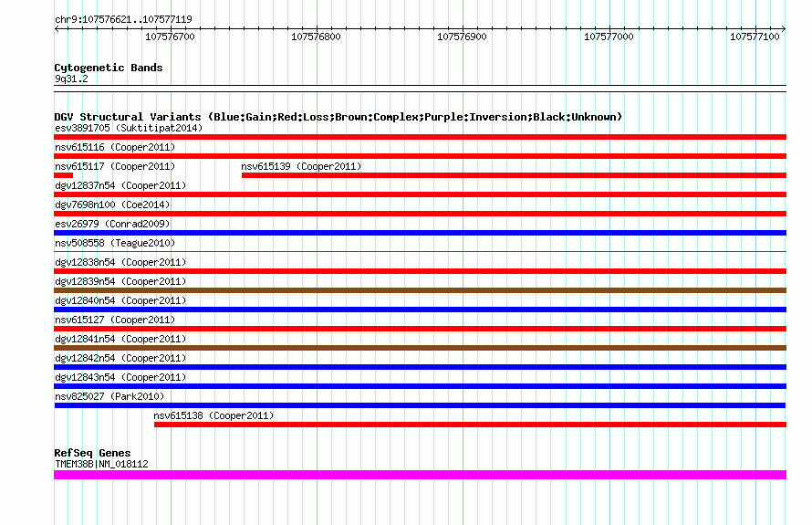This screenshot has width=812, height=525.
Task: Select the nsv615127 red loss bar
Action: [x=420, y=329]
